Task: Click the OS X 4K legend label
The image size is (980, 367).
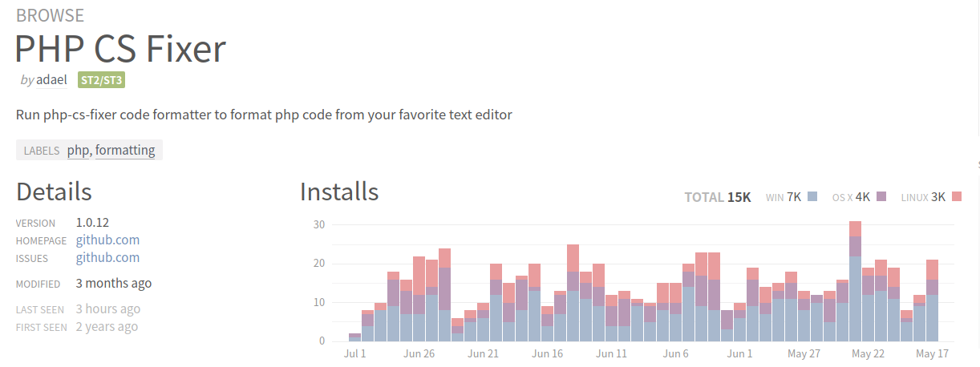Action: coord(851,197)
